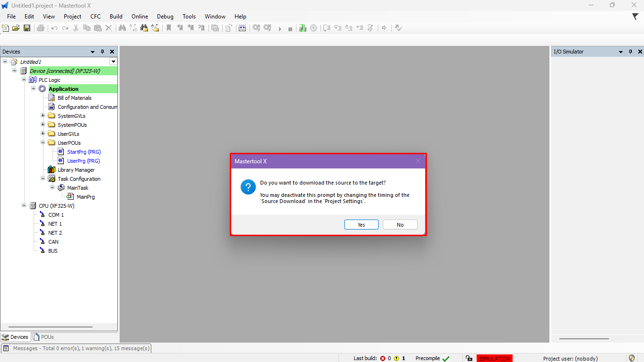
Task: Click Yes to download the source
Action: click(361, 225)
